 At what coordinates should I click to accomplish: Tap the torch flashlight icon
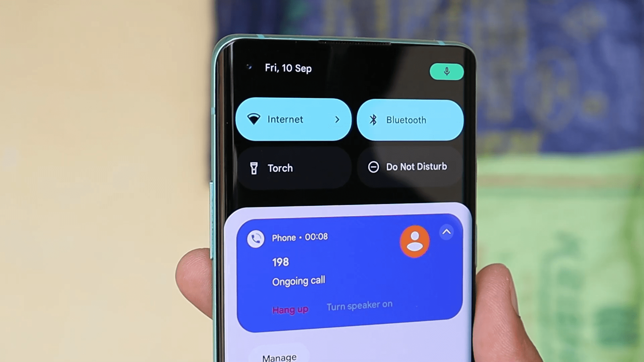[x=255, y=168]
